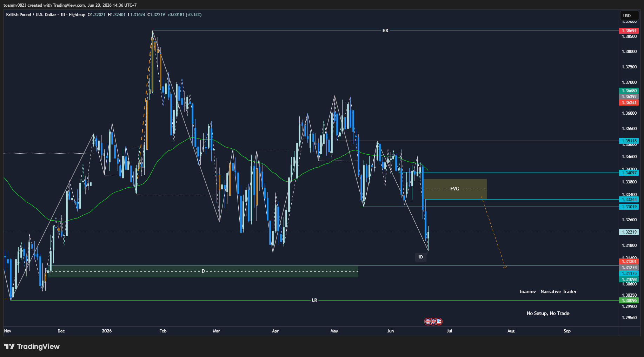Click the 1.31175 cyan price label
This screenshot has height=357, width=644.
pos(629,274)
